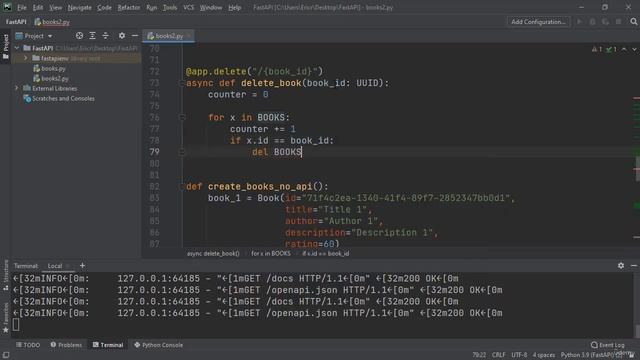Viewport: 640px width, 360px height.
Task: Select books2.py in the project tree
Action: [x=51, y=78]
